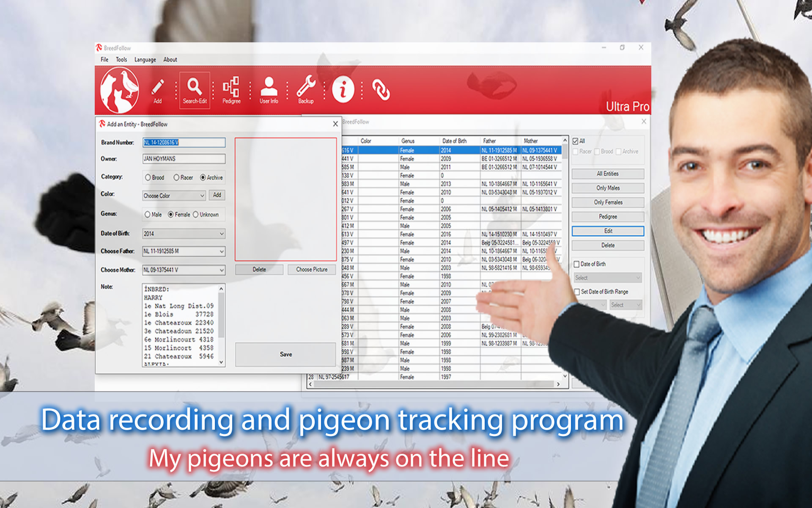Click the chain link icon in toolbar
812x508 pixels.
point(381,90)
